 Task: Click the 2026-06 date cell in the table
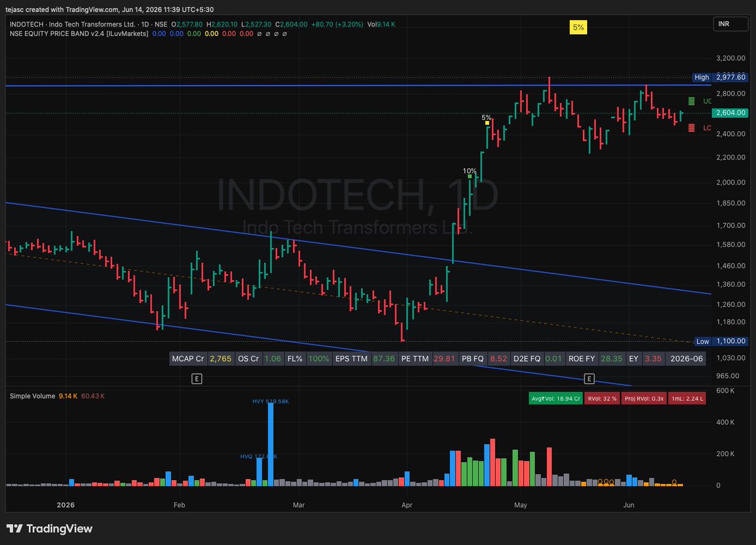point(685,359)
